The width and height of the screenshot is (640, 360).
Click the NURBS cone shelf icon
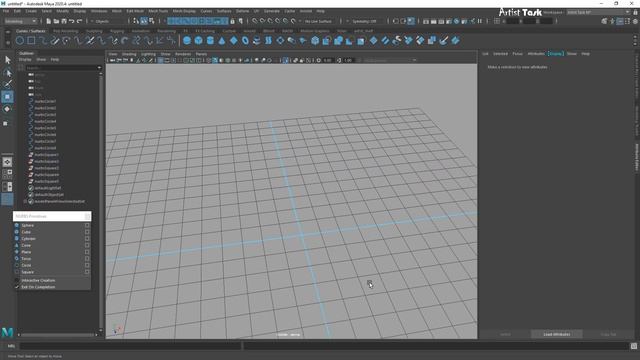222,40
